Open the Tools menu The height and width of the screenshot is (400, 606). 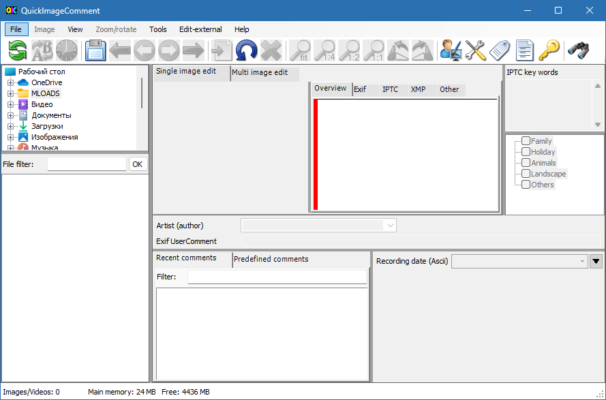[x=158, y=29]
